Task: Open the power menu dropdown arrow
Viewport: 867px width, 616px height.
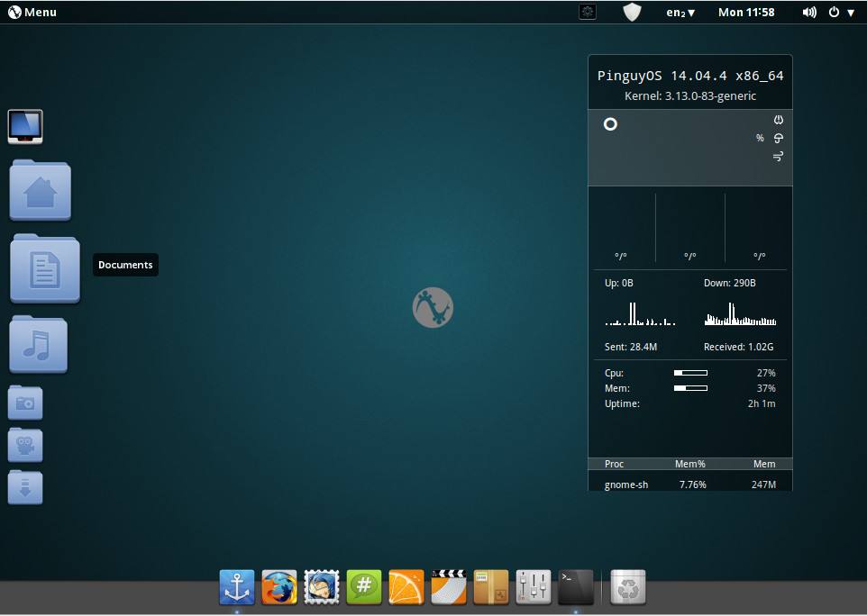Action: (x=851, y=12)
